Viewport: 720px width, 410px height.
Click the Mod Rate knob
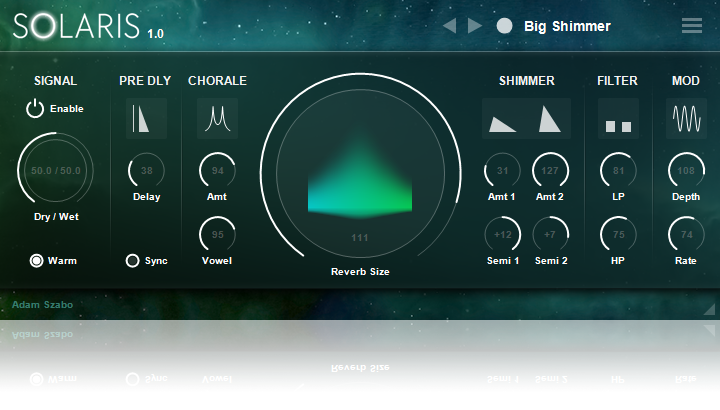pyautogui.click(x=686, y=235)
